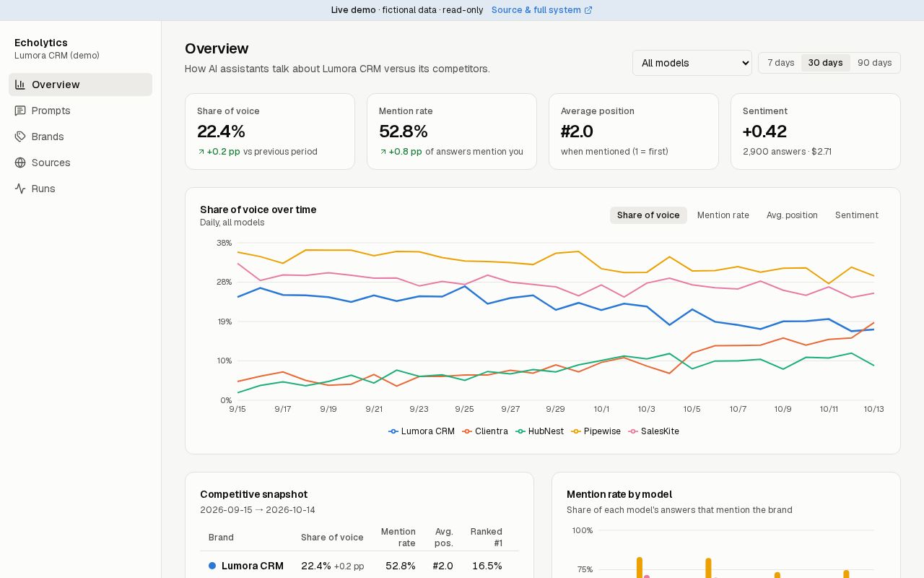The width and height of the screenshot is (924, 578).
Task: Click the 16.5% Ranked #1 cell
Action: [487, 566]
